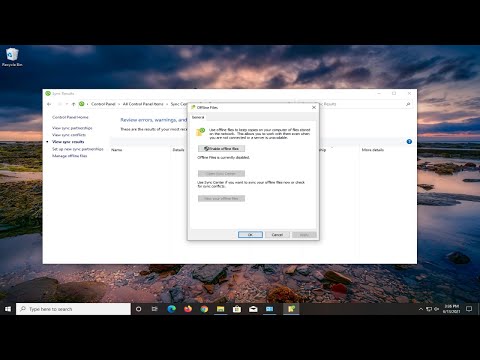
Task: Click the Control Panel breadcrumb
Action: (x=103, y=104)
